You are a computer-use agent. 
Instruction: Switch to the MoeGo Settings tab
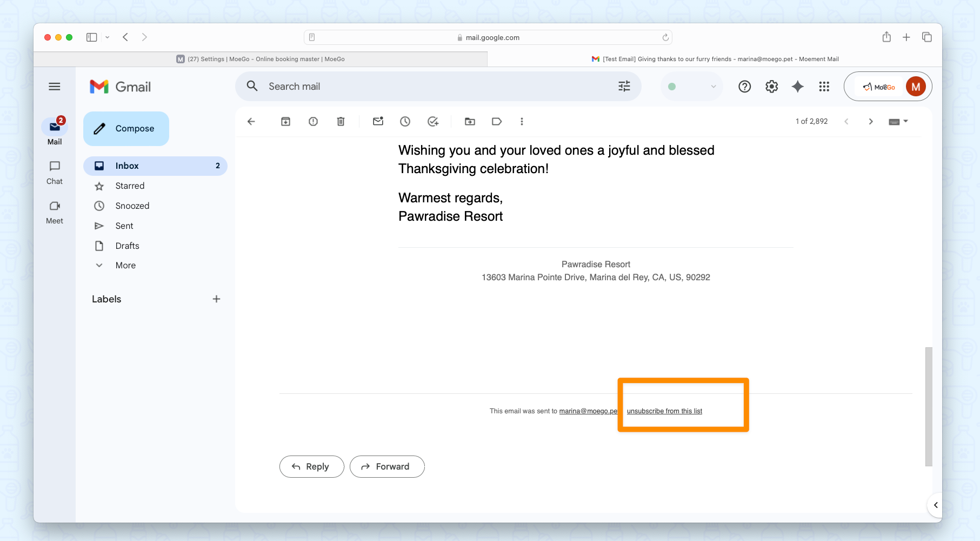tap(261, 59)
